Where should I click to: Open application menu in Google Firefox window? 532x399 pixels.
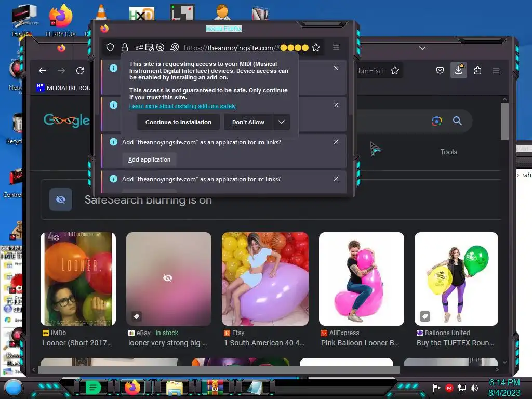point(496,70)
